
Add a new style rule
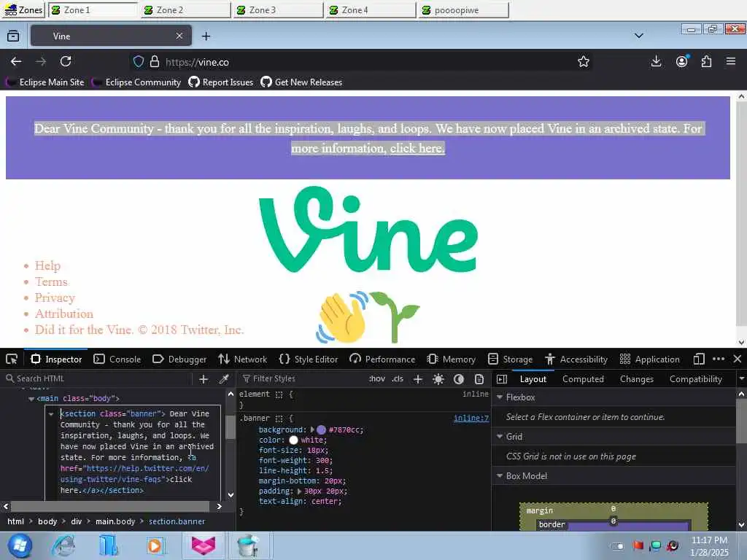pyautogui.click(x=418, y=379)
